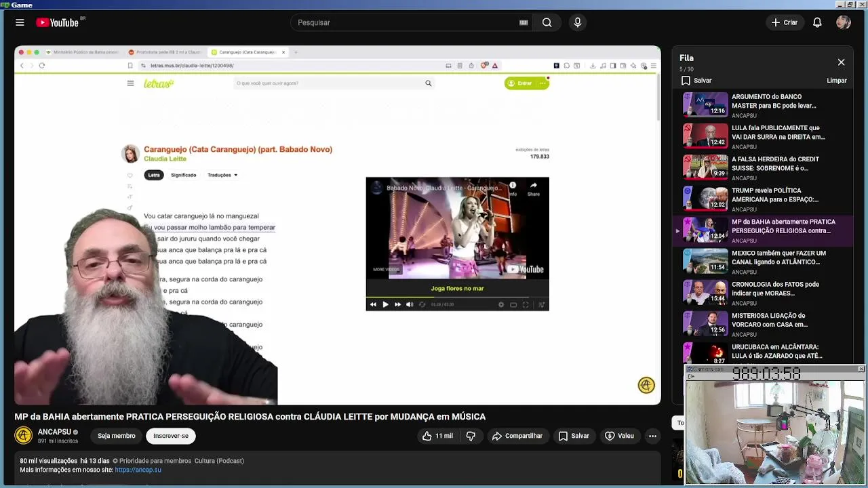Start voice search with microphone icon
This screenshot has width=868, height=488.
[x=578, y=22]
